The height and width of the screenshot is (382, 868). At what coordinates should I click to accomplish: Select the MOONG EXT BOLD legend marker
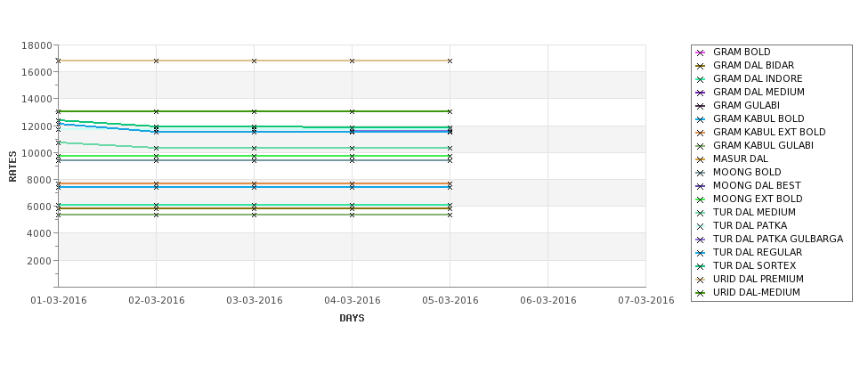701,199
